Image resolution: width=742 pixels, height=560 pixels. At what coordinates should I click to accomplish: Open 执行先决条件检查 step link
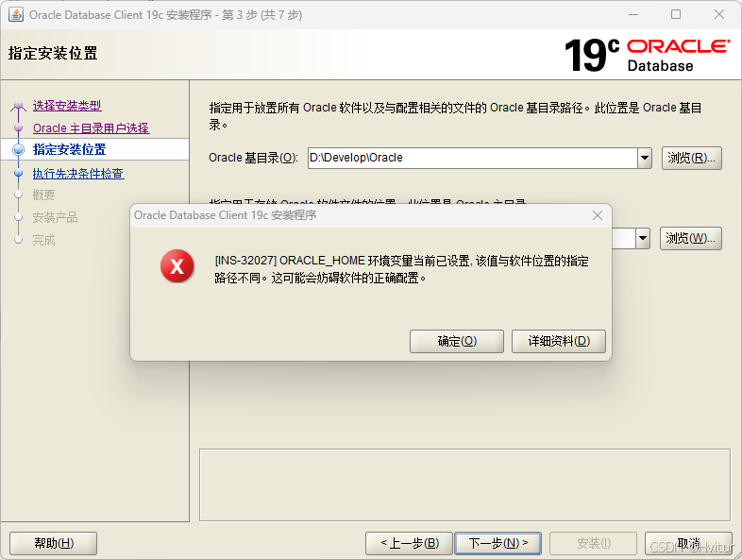pos(78,174)
